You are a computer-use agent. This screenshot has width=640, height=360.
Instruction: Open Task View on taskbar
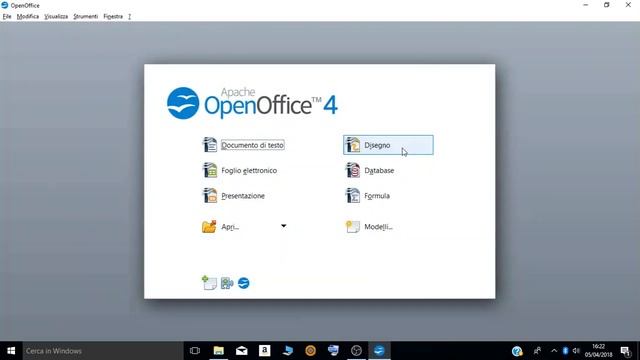click(195, 351)
